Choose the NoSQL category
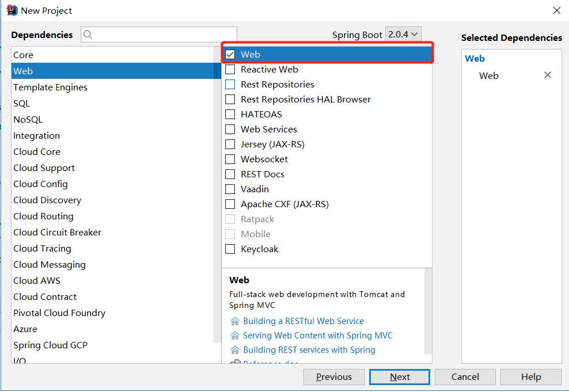This screenshot has width=569, height=392. (x=112, y=119)
